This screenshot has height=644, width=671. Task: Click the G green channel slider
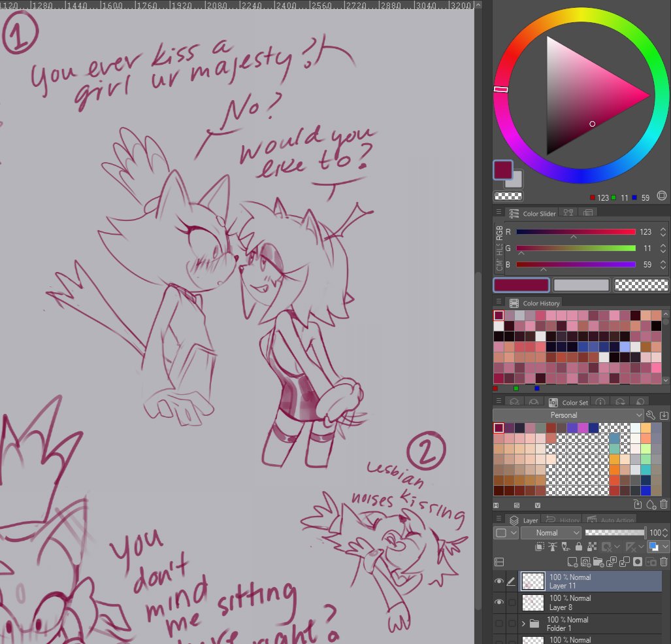coord(576,248)
